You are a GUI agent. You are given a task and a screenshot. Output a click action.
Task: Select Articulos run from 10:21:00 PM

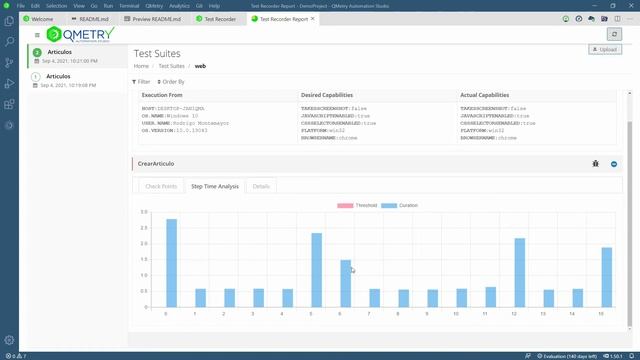(78, 56)
